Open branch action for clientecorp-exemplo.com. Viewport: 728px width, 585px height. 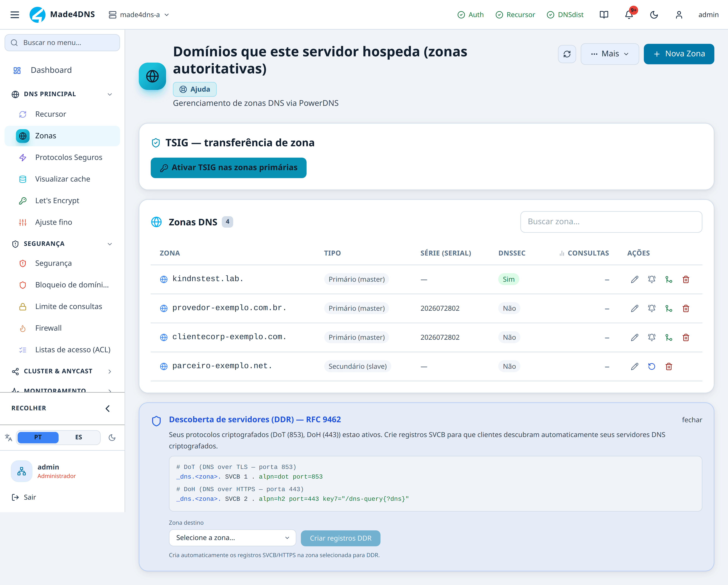pos(669,337)
